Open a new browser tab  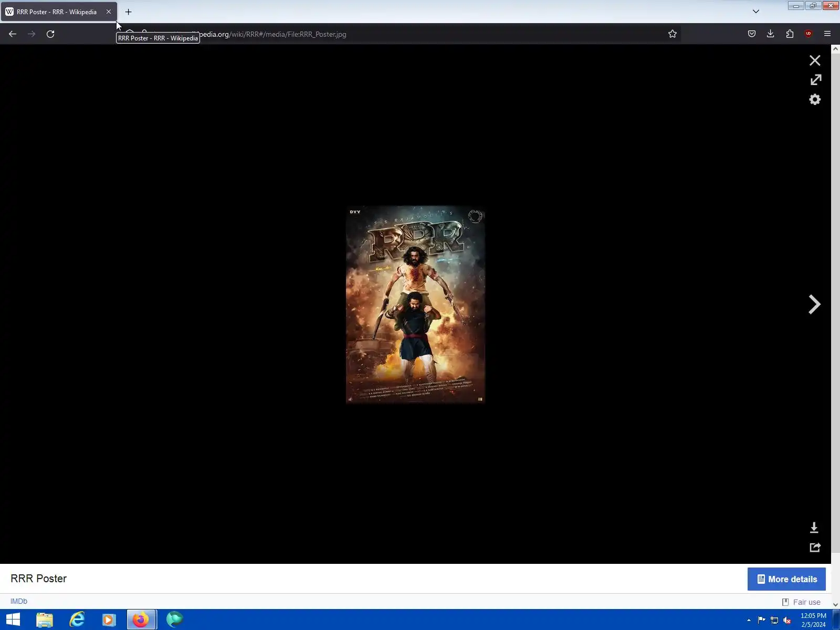point(128,12)
